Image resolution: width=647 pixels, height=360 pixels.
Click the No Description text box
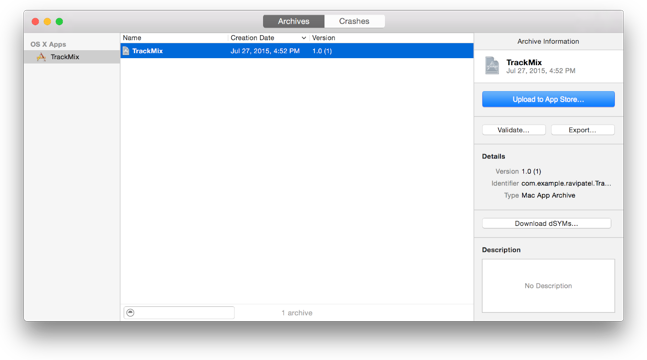coord(548,286)
